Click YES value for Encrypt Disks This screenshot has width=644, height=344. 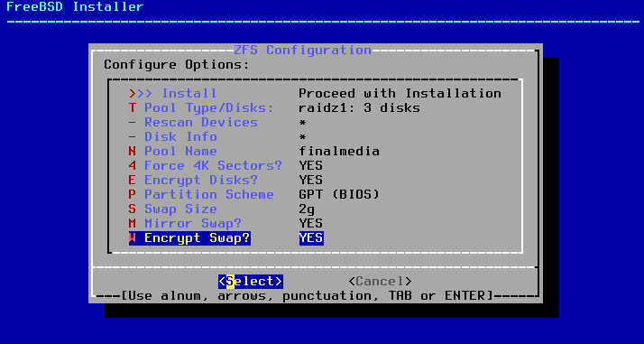click(x=311, y=180)
